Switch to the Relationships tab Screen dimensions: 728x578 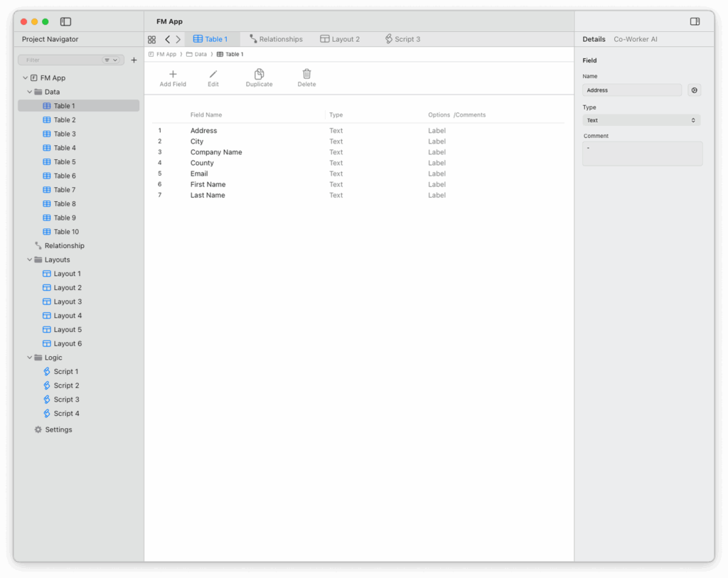pyautogui.click(x=276, y=40)
